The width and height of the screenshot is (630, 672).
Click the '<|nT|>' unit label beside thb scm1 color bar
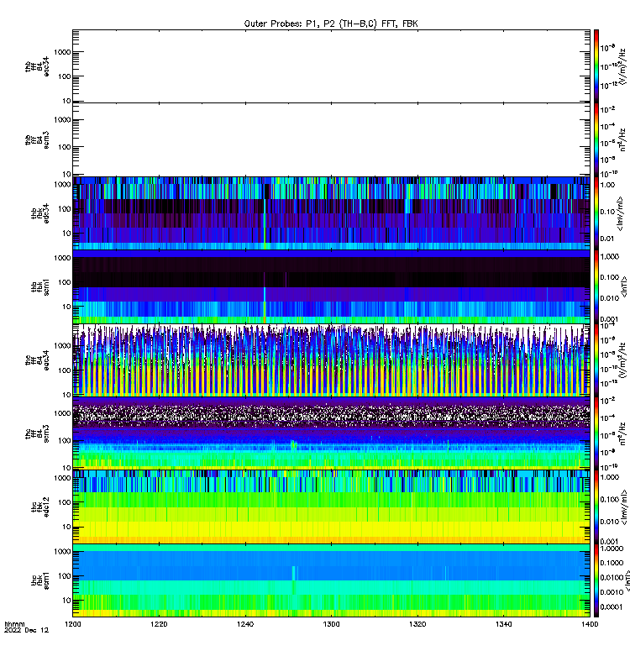pyautogui.click(x=624, y=286)
